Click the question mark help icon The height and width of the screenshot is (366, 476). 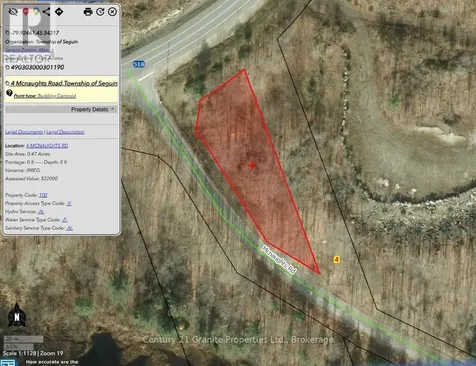coord(9,93)
